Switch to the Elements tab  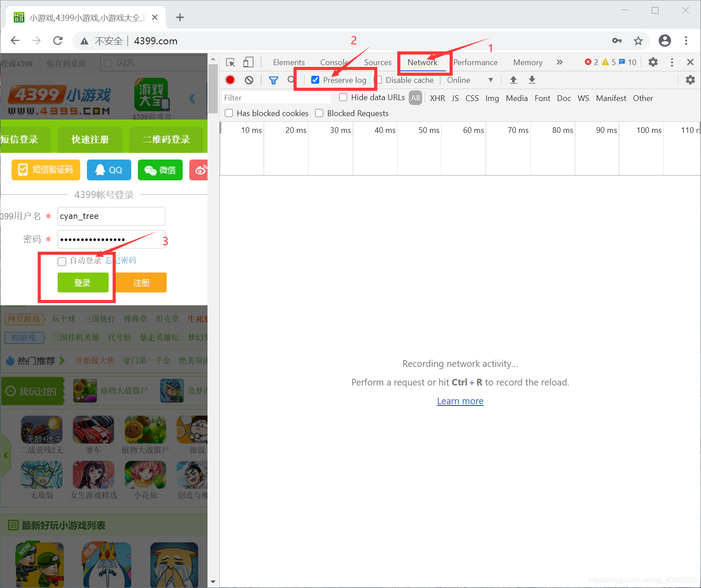289,62
